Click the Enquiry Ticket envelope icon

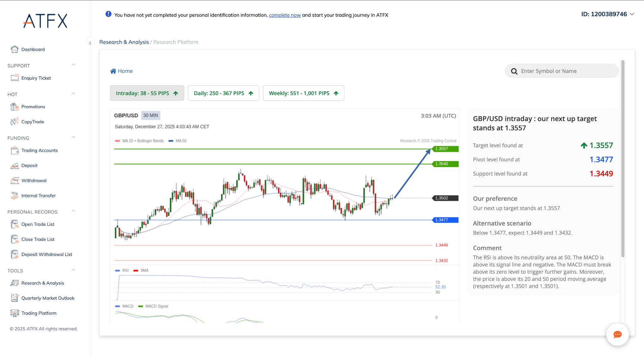(14, 78)
